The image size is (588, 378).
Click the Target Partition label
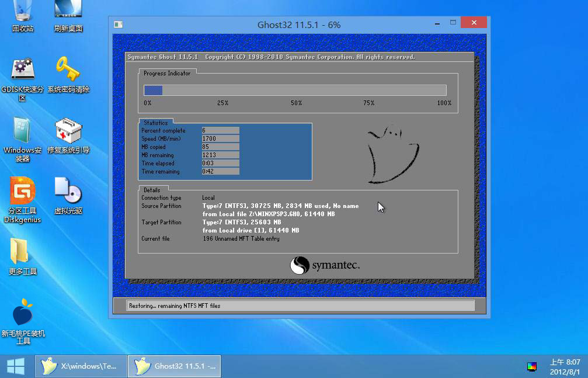[x=161, y=223]
